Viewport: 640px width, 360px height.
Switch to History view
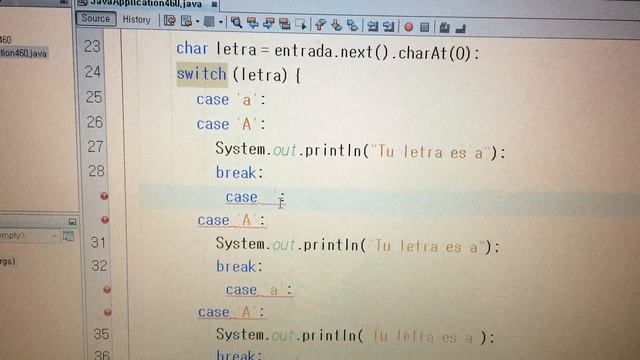137,20
